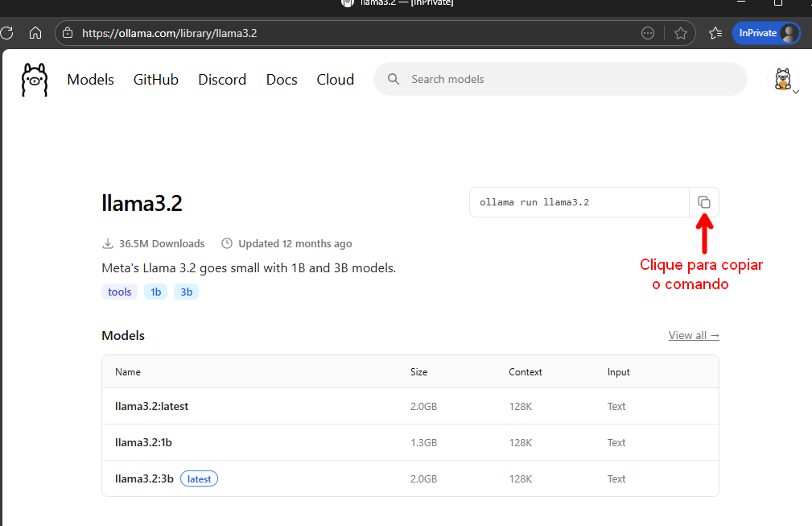Screen dimensions: 812x526
Task: Open the user avatar account dropdown
Action: (x=784, y=80)
